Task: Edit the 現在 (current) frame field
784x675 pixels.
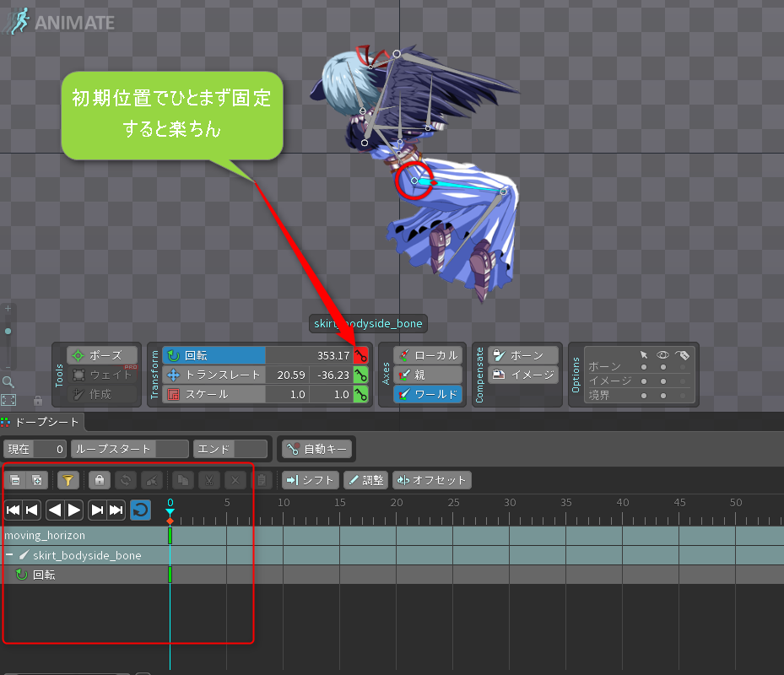Action: (35, 449)
